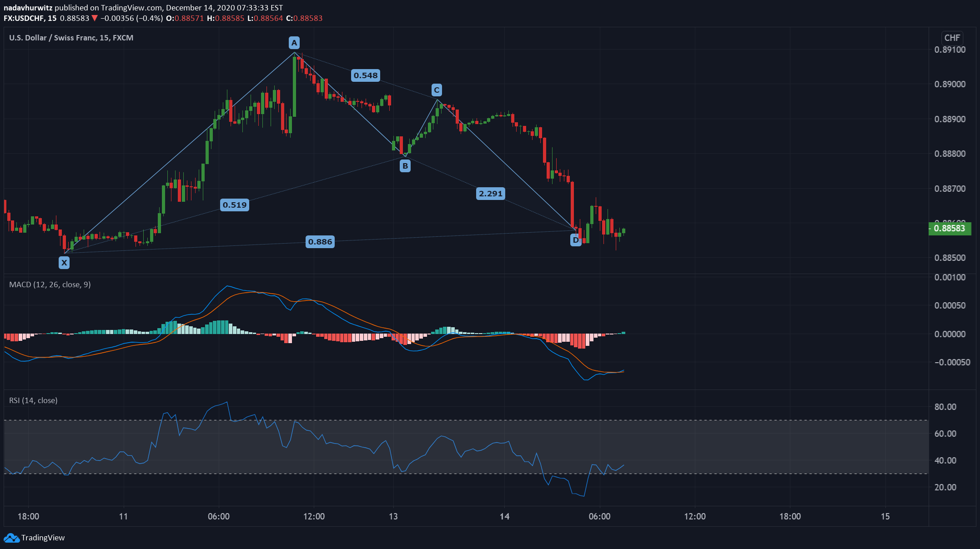Select the 2.291 ratio label
980x549 pixels.
click(x=491, y=194)
